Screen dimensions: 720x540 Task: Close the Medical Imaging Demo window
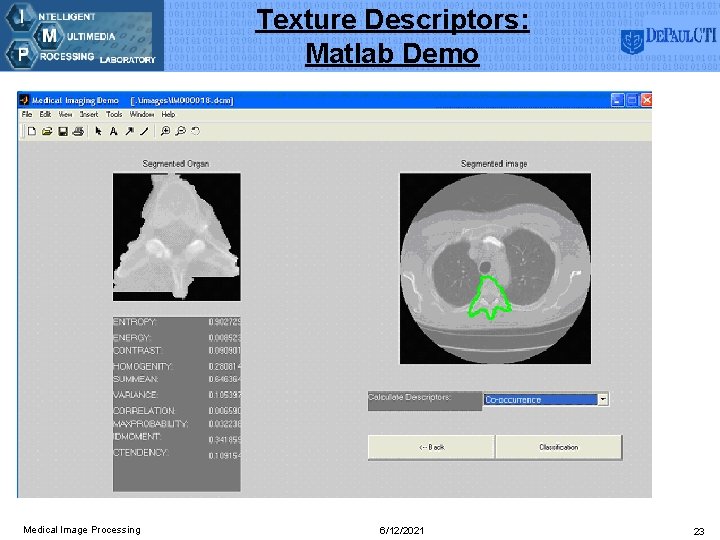[x=647, y=100]
